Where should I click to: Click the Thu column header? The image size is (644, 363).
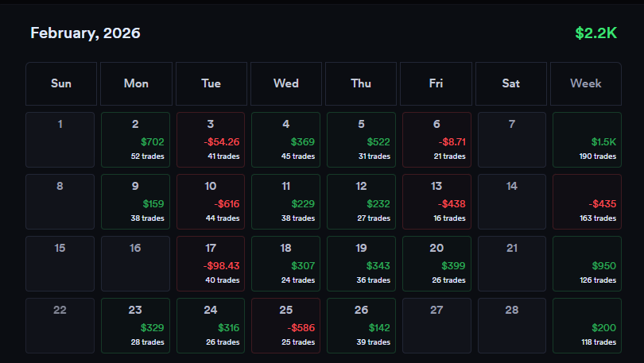tap(361, 83)
